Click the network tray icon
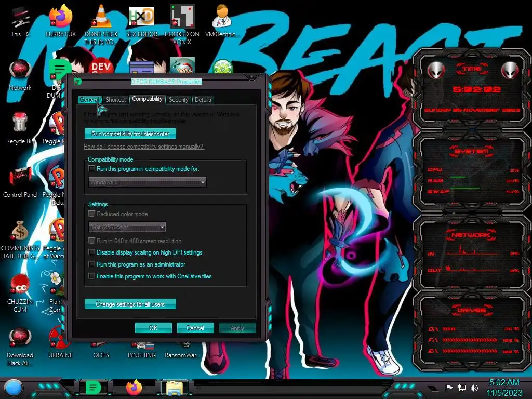The image size is (532, 399). pyautogui.click(x=461, y=388)
